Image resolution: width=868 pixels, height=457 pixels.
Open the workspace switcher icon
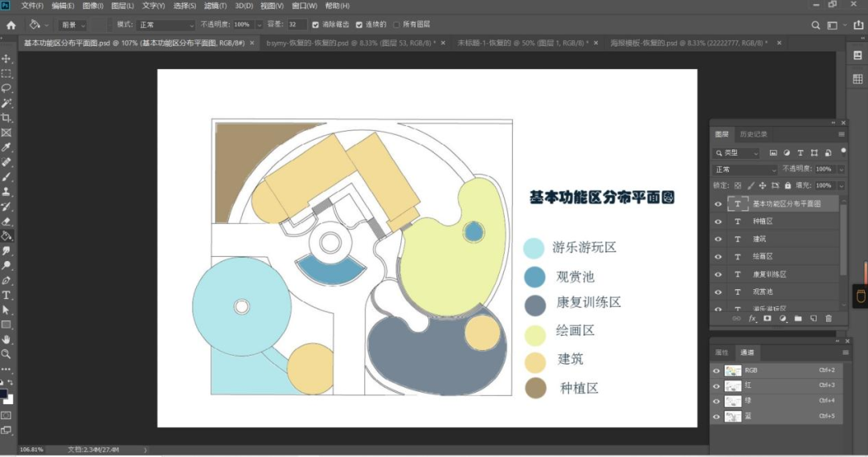click(x=832, y=25)
